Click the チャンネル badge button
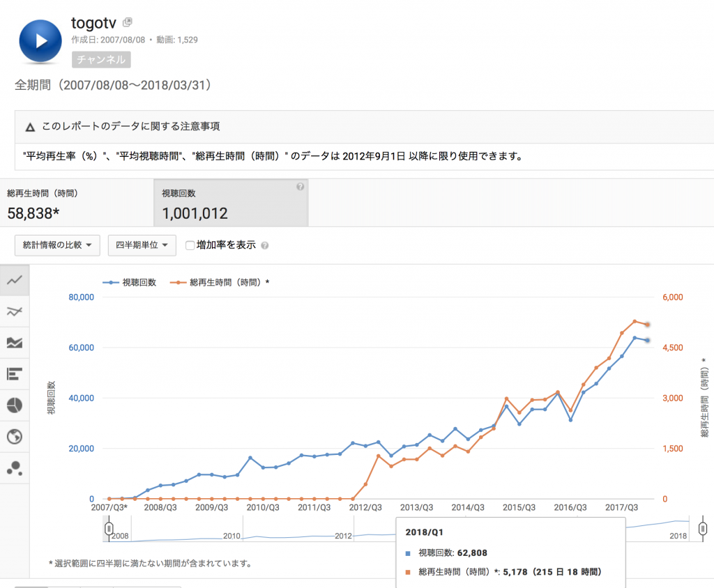The width and height of the screenshot is (714, 588). coord(101,60)
